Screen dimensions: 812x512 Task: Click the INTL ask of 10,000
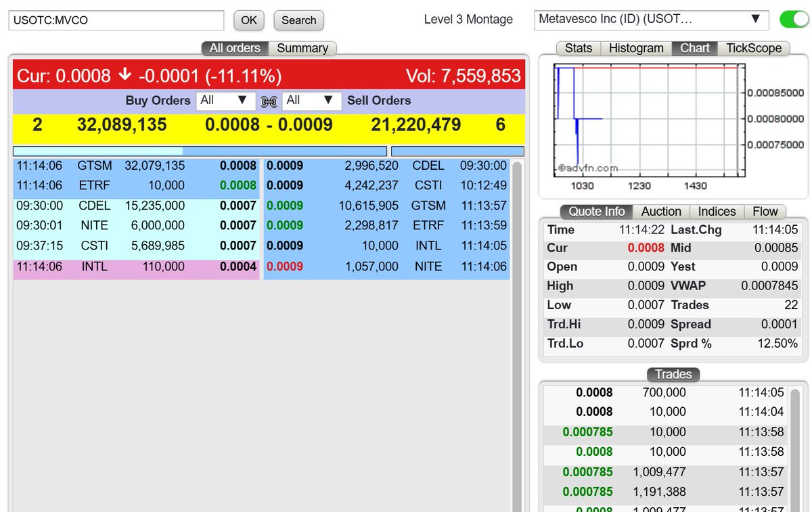(x=386, y=246)
